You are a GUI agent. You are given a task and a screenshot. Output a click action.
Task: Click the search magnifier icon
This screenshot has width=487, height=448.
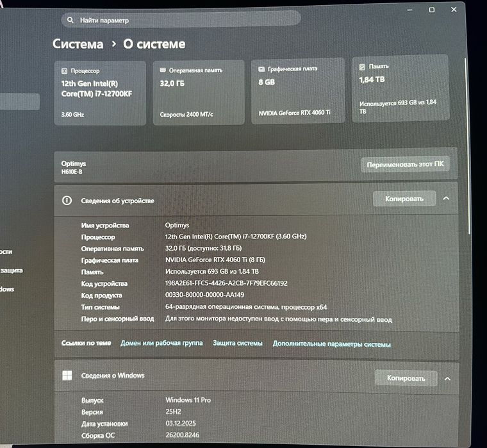click(x=70, y=20)
